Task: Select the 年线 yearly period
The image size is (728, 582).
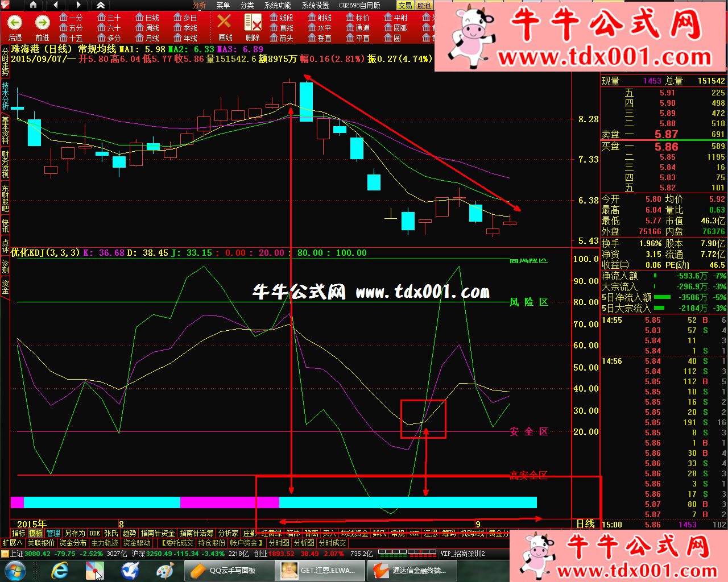Action: pyautogui.click(x=185, y=38)
